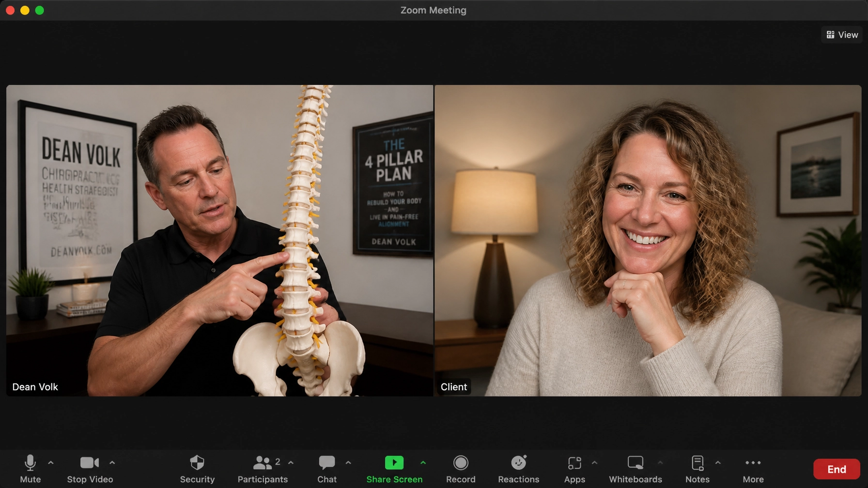Start Share Screen
868x488 pixels.
pyautogui.click(x=394, y=469)
